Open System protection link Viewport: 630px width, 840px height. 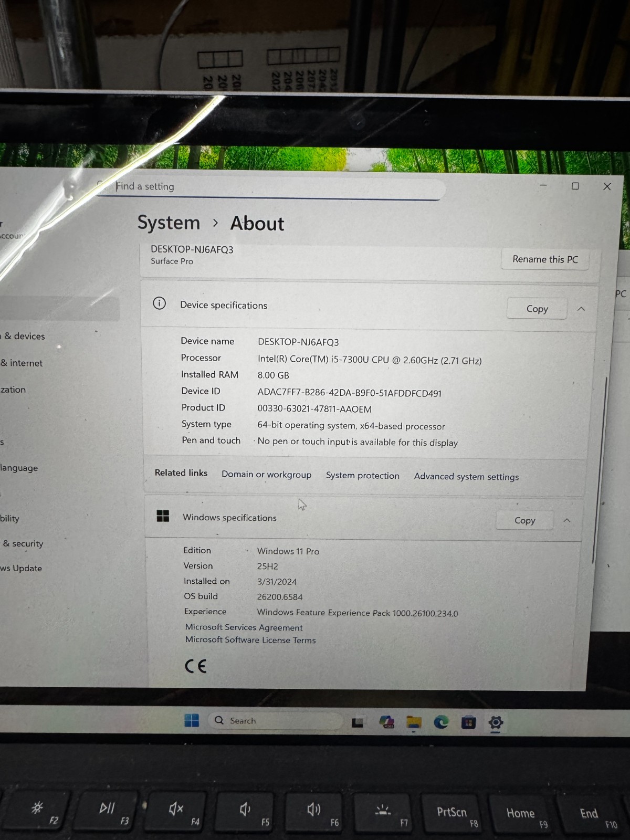click(x=363, y=475)
